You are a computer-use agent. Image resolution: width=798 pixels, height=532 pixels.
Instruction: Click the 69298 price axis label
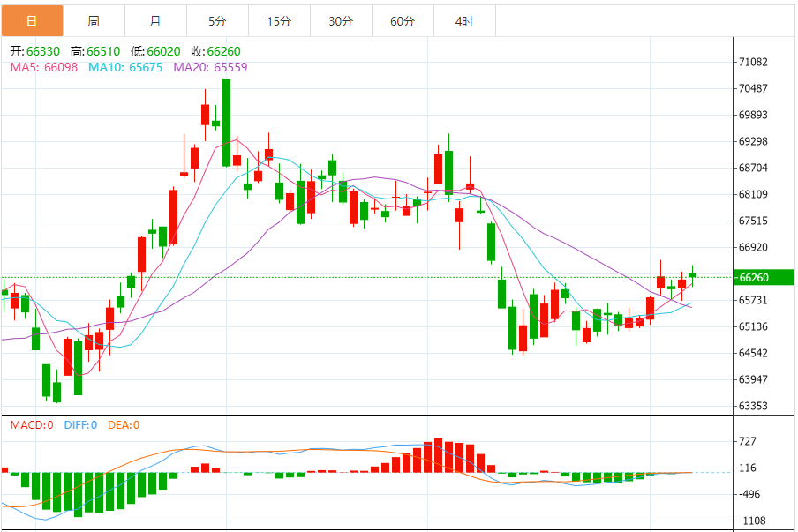point(753,141)
